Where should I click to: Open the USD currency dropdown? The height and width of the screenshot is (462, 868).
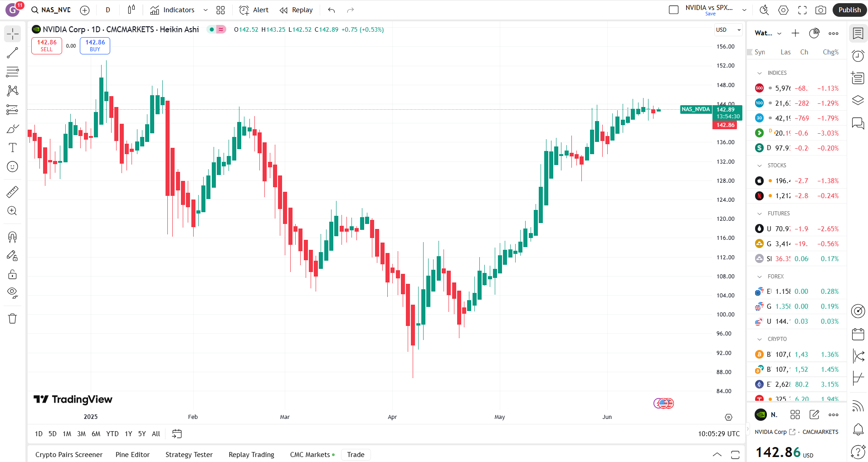click(728, 30)
